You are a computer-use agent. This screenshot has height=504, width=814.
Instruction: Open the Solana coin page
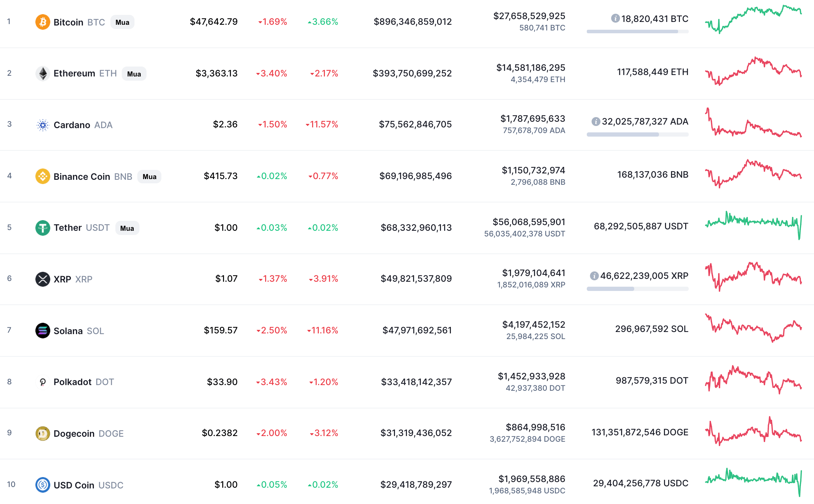(69, 331)
